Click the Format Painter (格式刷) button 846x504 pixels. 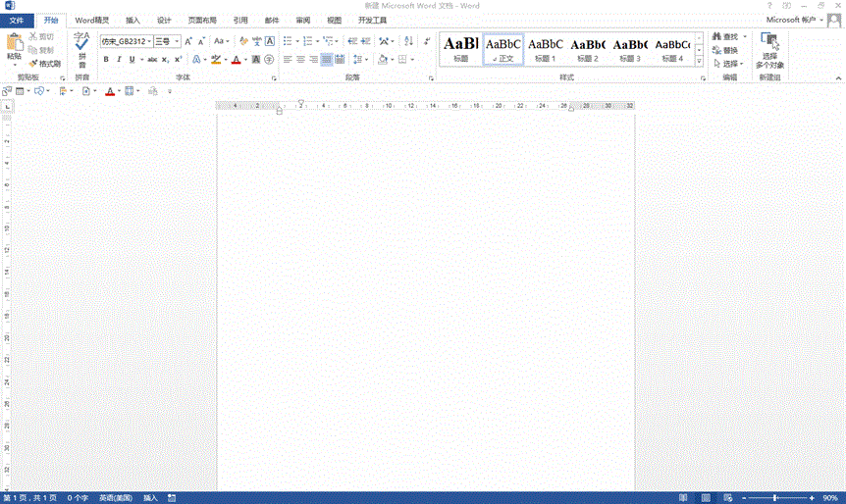[45, 63]
